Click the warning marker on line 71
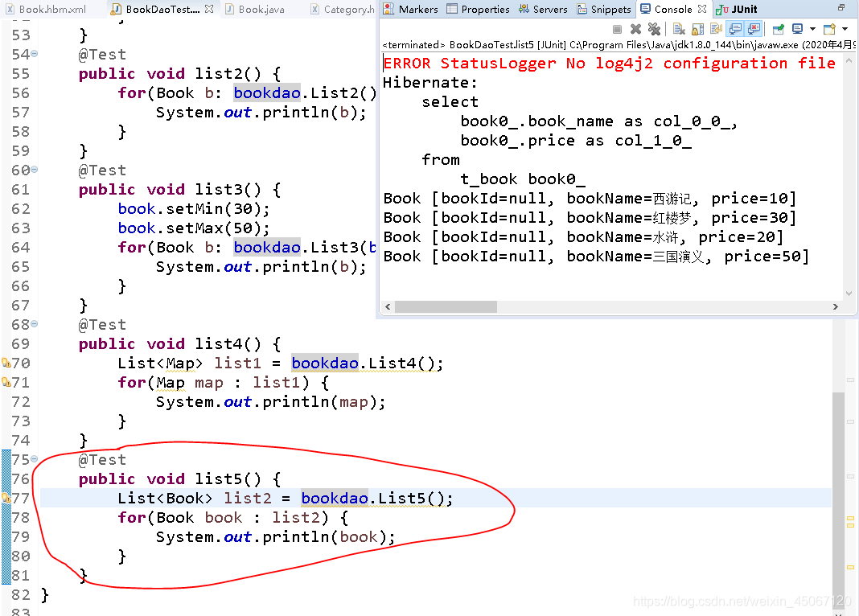859x616 pixels. coord(6,382)
